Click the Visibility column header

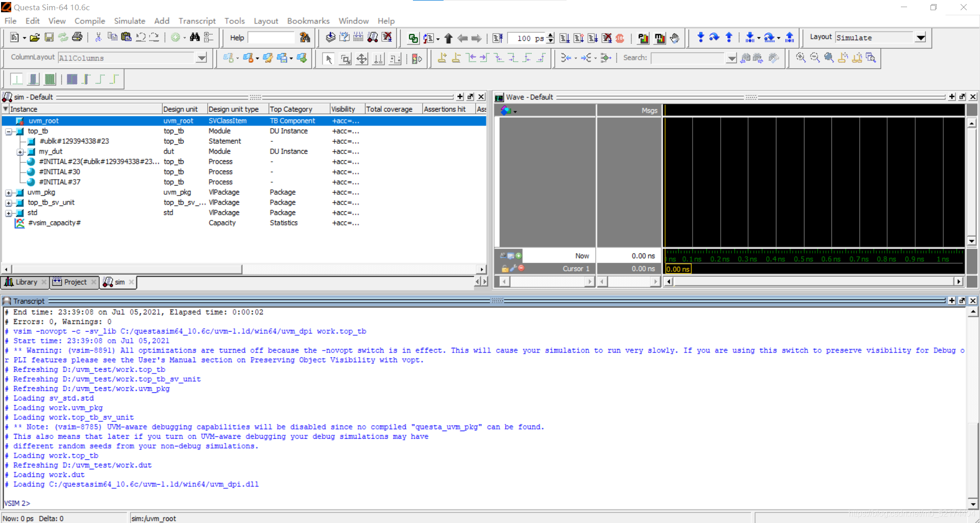coord(347,109)
